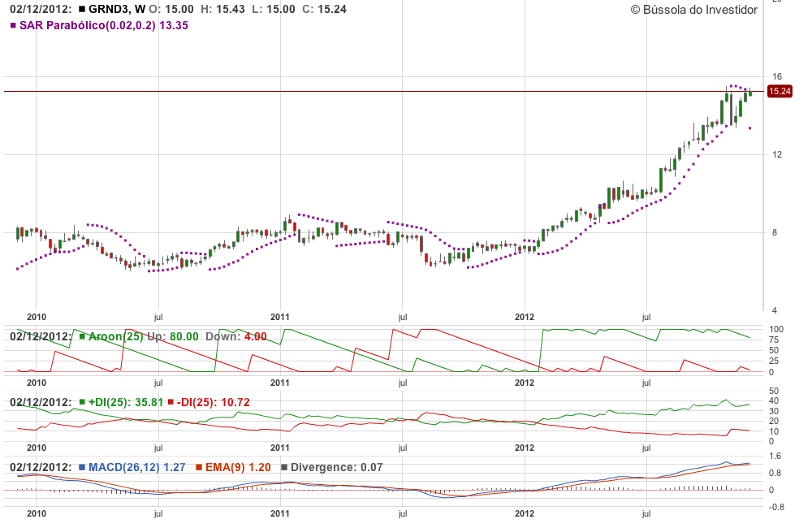This screenshot has width=812, height=528.
Task: Click the L: 15.00 low value
Action: click(x=274, y=9)
